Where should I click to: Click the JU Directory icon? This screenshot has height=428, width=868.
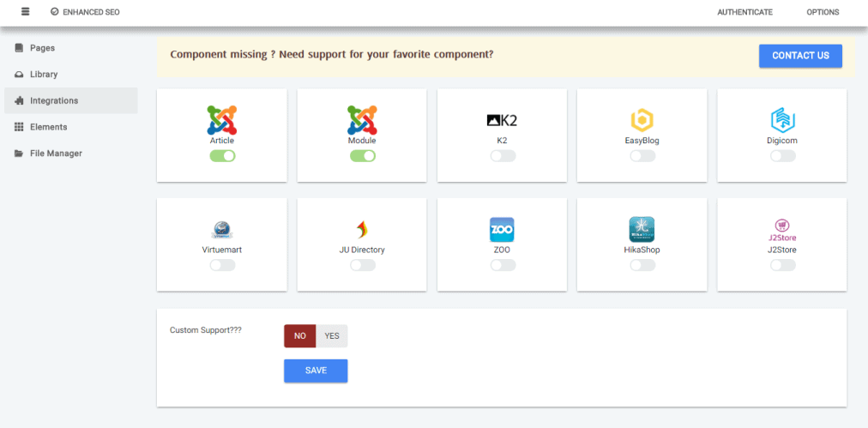click(362, 229)
